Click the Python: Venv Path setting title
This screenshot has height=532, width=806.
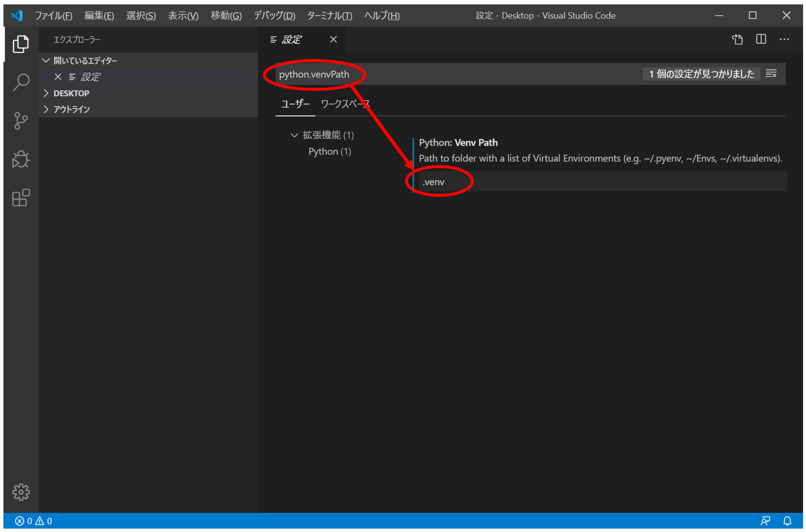pos(458,143)
